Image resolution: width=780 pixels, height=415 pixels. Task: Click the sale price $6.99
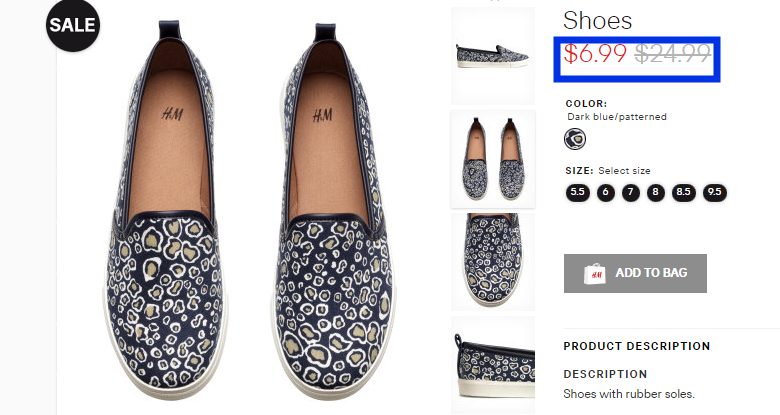coord(595,53)
